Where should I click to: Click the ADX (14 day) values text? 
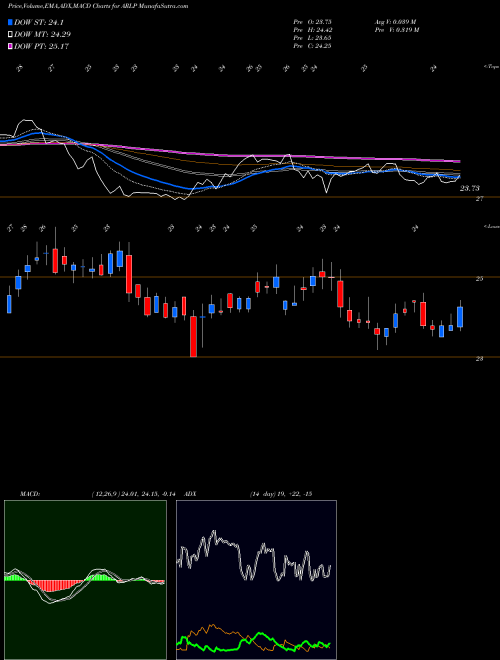(x=281, y=494)
